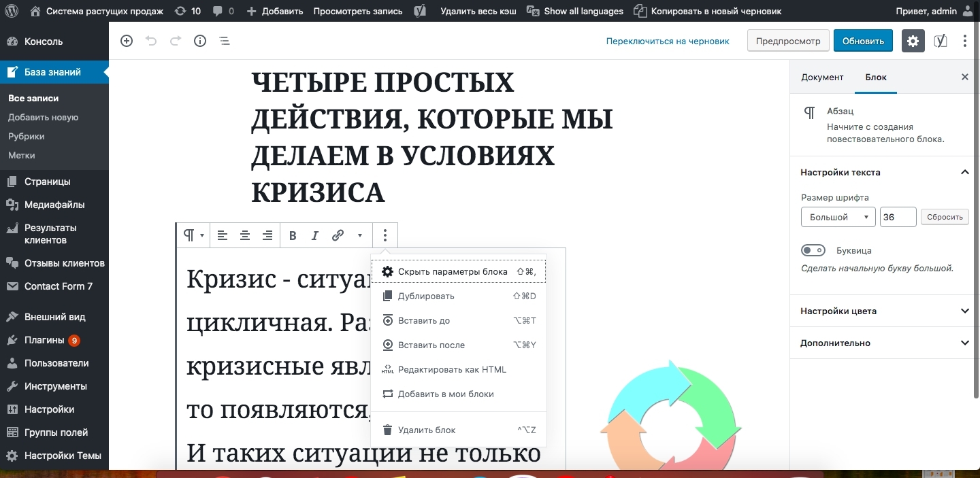Enable the Буквица drop cap switch
Image resolution: width=980 pixels, height=478 pixels.
click(x=813, y=250)
